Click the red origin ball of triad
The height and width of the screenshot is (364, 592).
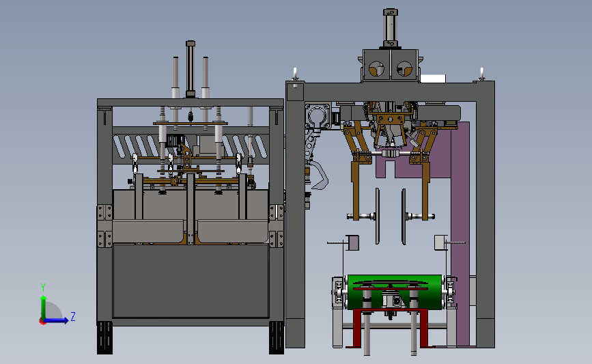click(x=42, y=322)
